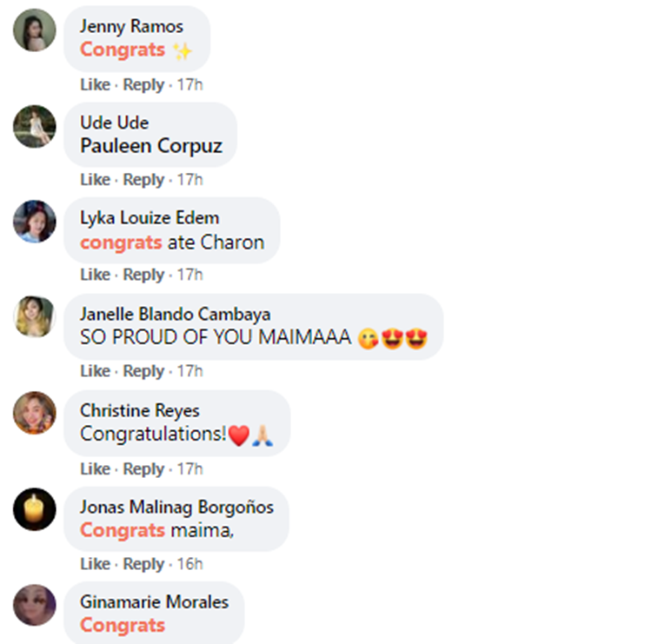This screenshot has height=644, width=652.
Task: View Lyka Louize Edem's profile avatar
Action: [x=35, y=221]
